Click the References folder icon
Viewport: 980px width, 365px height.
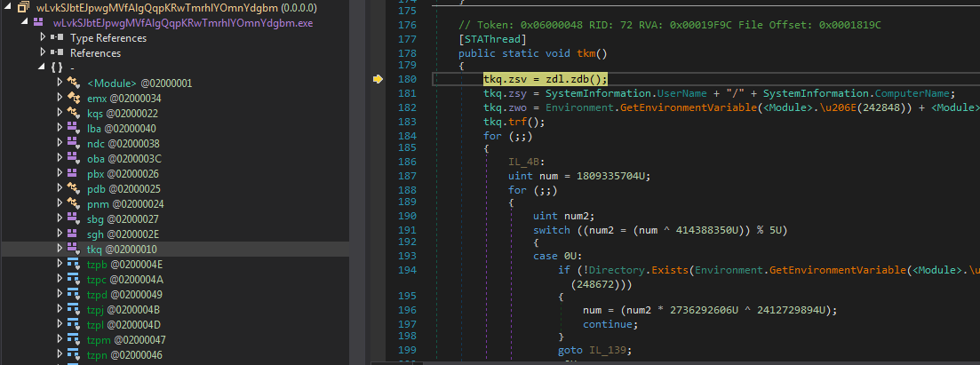coord(57,52)
